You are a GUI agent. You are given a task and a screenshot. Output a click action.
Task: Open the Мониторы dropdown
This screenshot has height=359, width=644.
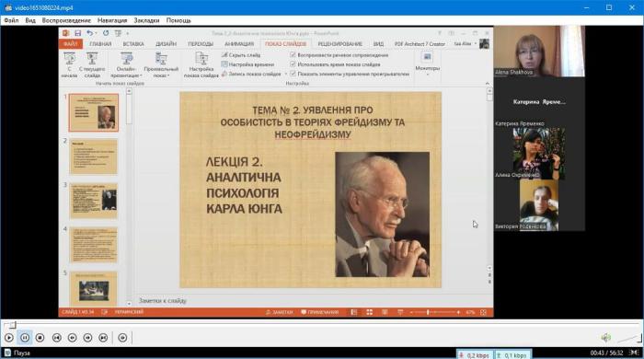427,64
